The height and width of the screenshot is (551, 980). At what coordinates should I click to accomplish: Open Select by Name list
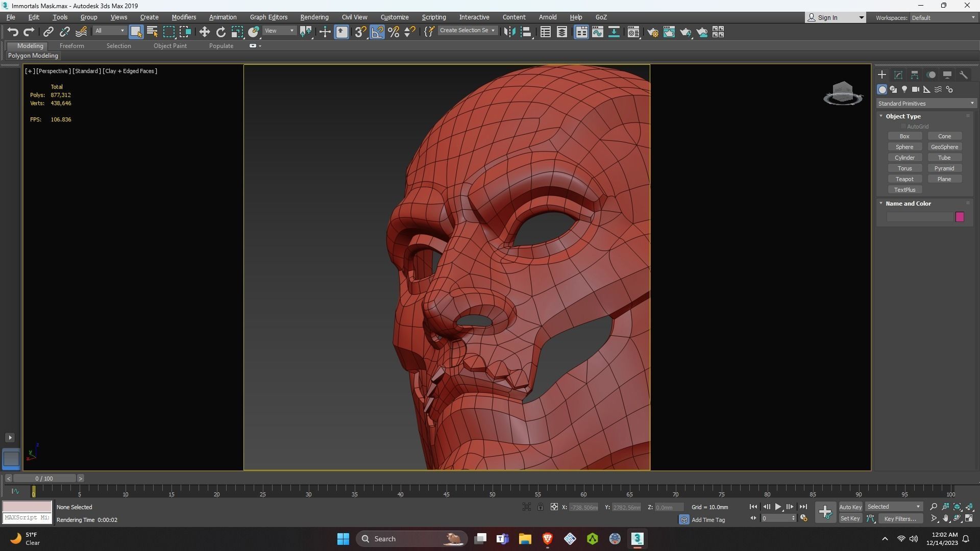pos(152,32)
